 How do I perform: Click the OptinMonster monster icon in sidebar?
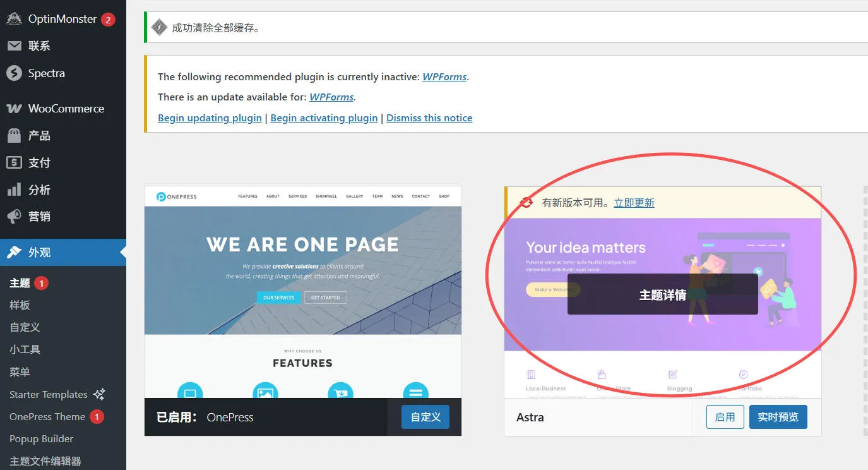click(x=14, y=19)
